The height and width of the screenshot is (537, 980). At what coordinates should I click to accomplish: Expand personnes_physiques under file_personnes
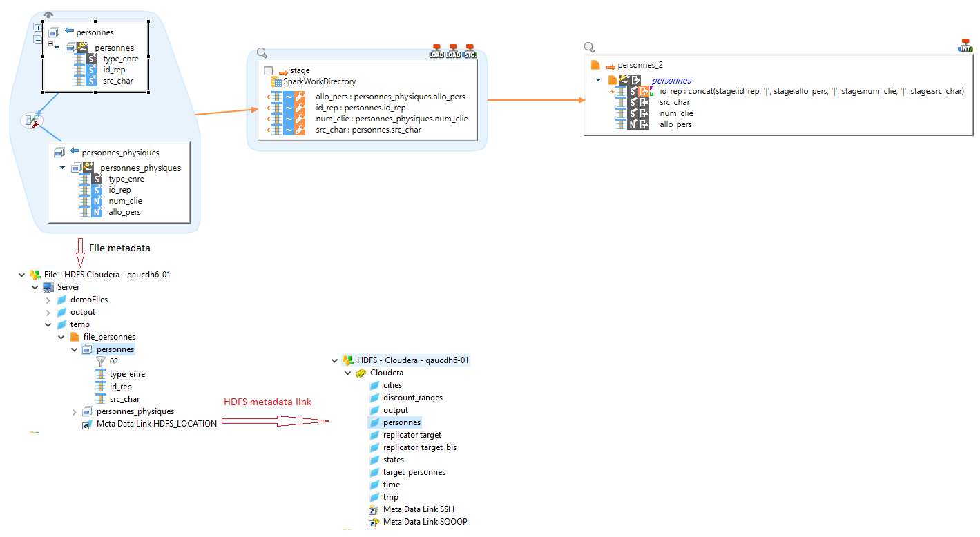(x=74, y=411)
